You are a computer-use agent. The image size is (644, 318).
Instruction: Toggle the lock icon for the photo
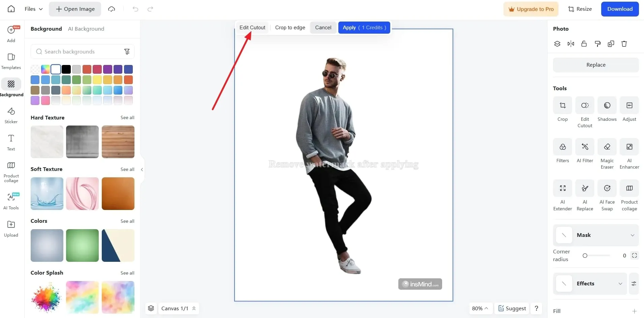point(584,44)
